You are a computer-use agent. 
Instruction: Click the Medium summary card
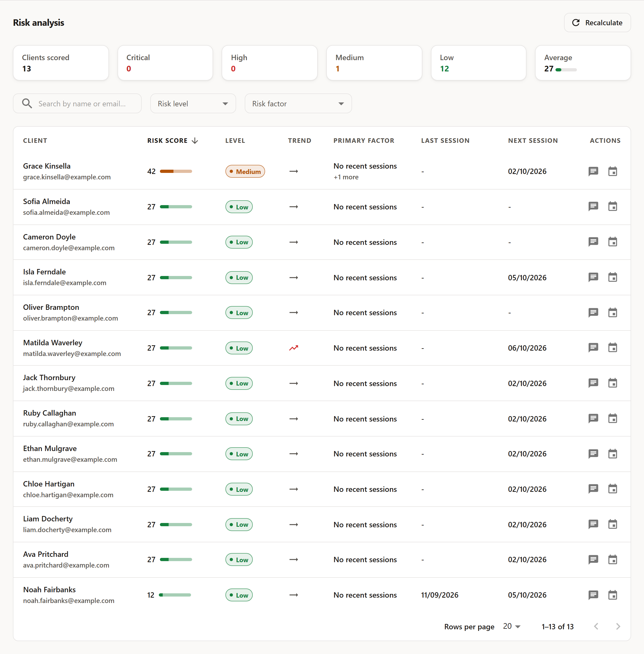click(x=374, y=63)
